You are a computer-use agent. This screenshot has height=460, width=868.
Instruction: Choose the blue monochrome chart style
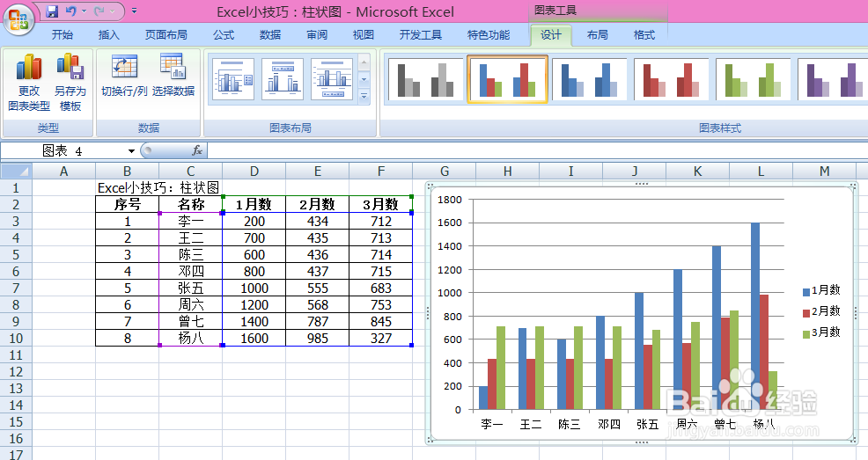[x=589, y=79]
